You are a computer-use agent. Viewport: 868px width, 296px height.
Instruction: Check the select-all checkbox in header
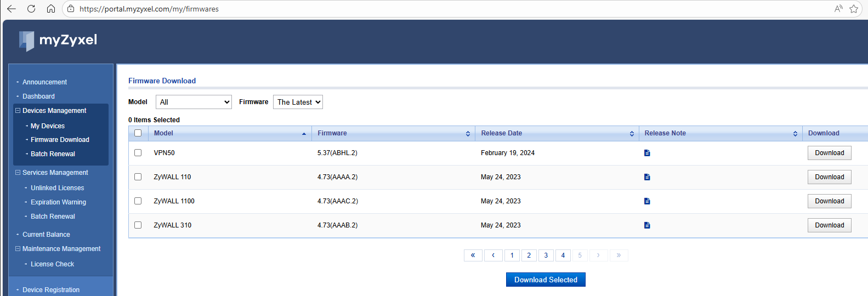(138, 133)
